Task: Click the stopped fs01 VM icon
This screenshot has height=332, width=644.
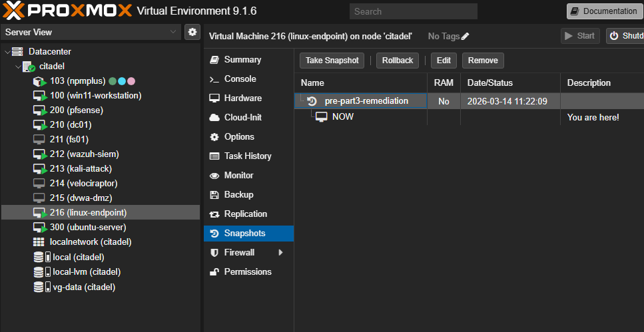Action: [39, 140]
